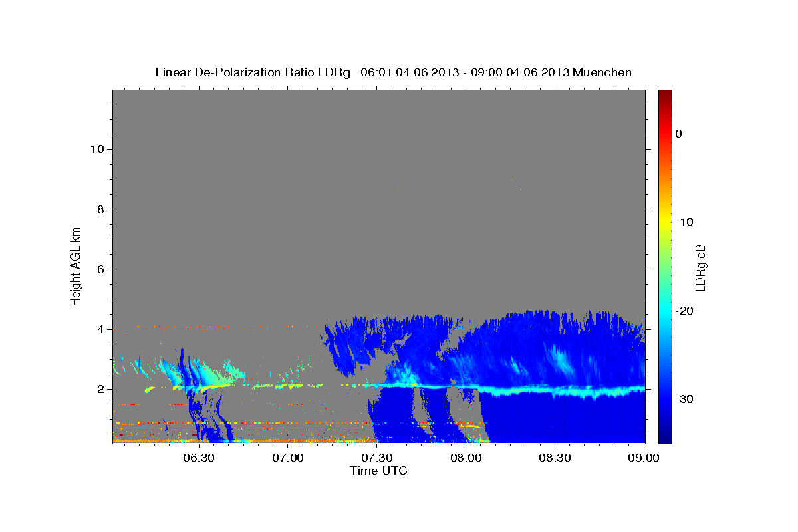Click the 09:00 time tick label
The height and width of the screenshot is (532, 798).
coord(644,458)
